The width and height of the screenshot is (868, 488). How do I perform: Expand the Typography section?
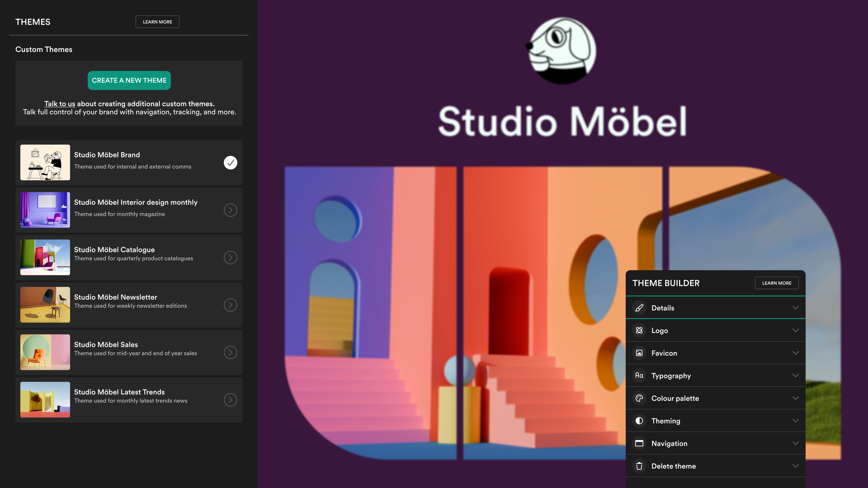pyautogui.click(x=796, y=375)
